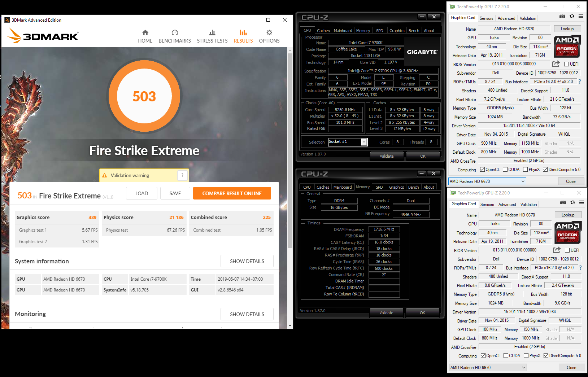Click the AMD Radeon logo in bottom GPU-Z
This screenshot has height=377, width=588.
pyautogui.click(x=567, y=232)
